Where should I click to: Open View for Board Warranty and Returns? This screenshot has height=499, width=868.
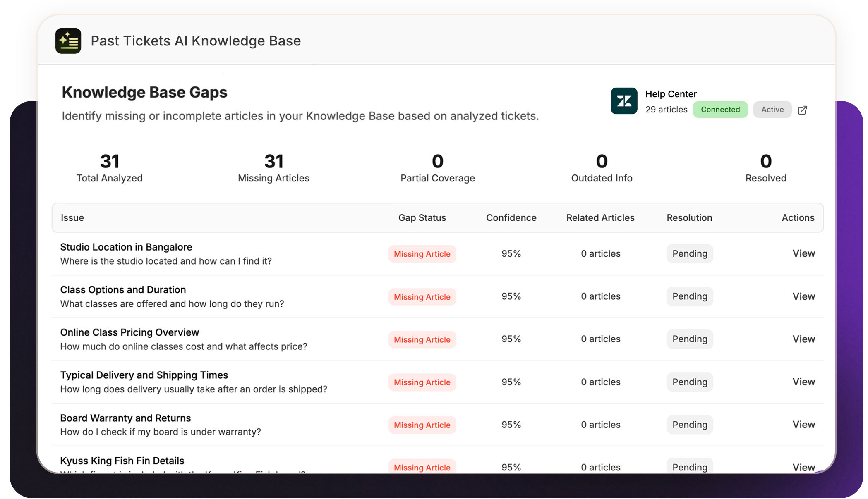[x=803, y=425]
